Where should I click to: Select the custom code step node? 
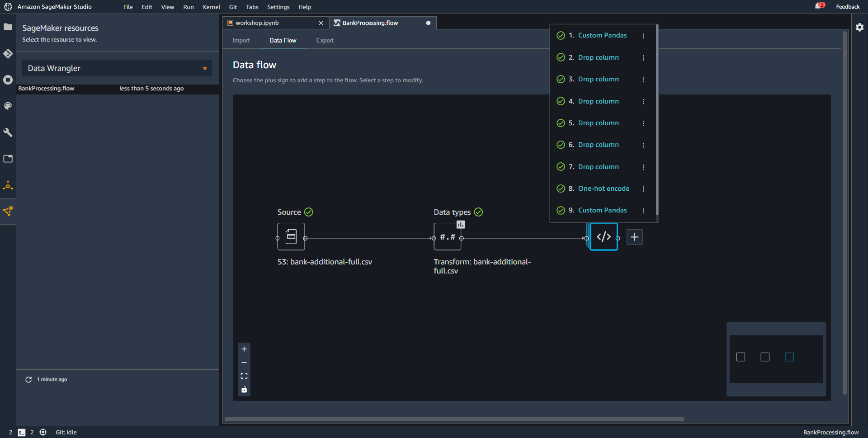tap(604, 236)
